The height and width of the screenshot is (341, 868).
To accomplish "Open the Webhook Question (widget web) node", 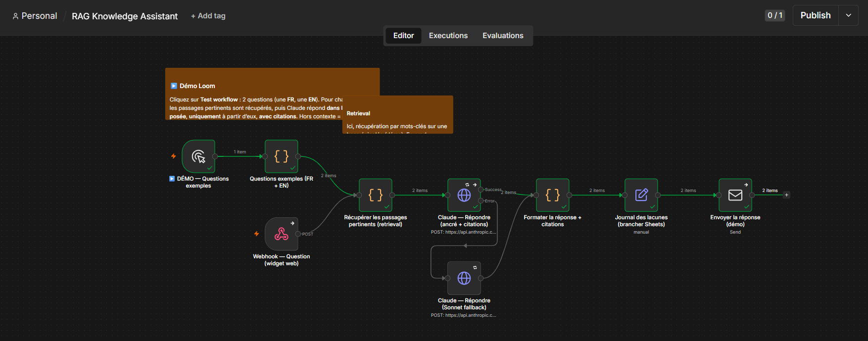I will pos(282,234).
